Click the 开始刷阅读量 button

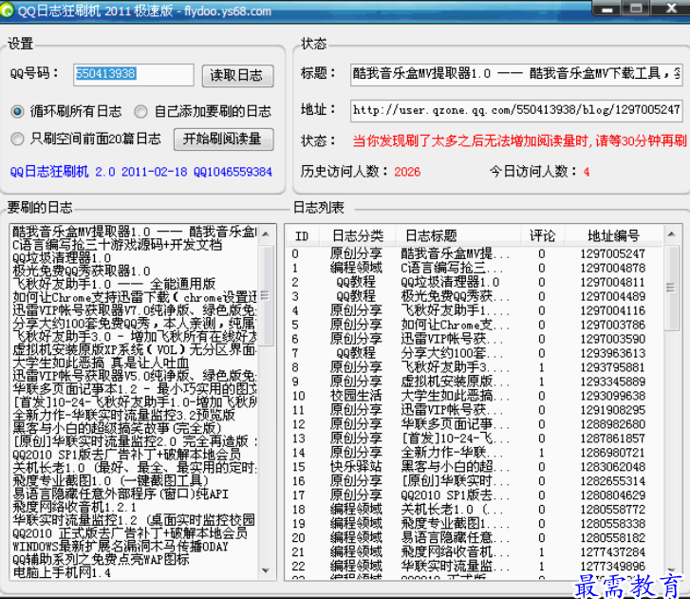coord(224,139)
